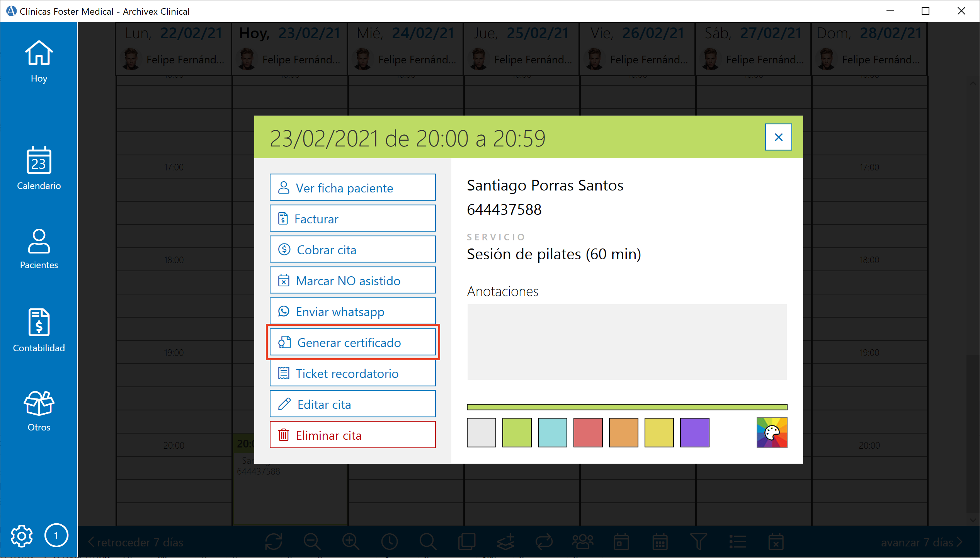
Task: Open the cancelled appointments calendar icon
Action: pos(776,542)
